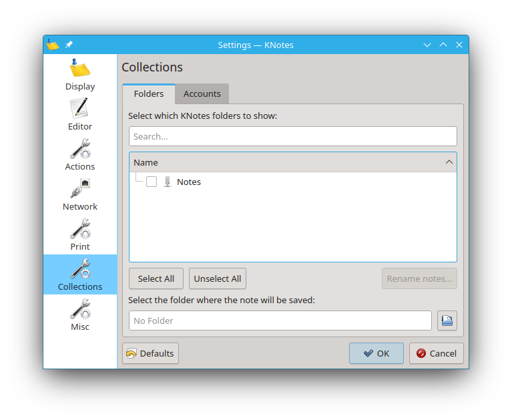Close the Settings window

(459, 45)
